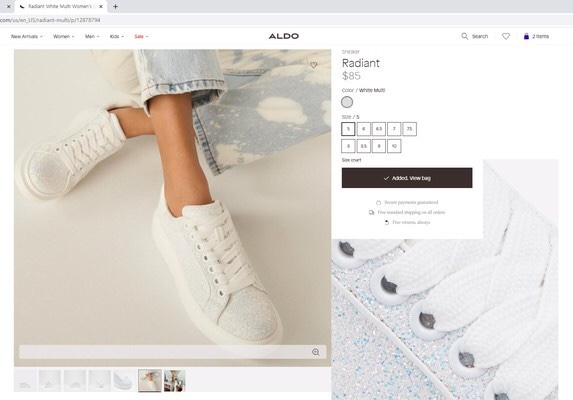Select size 7

tap(394, 129)
